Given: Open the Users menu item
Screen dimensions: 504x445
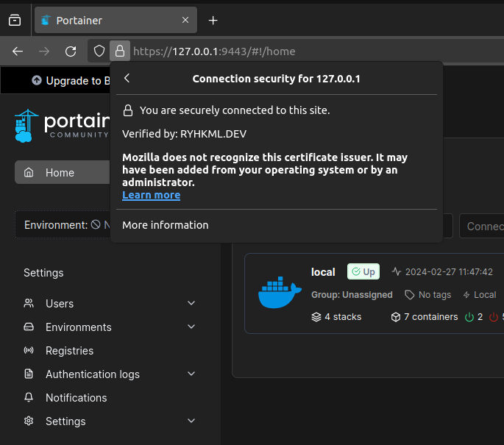Looking at the screenshot, I should coord(60,304).
